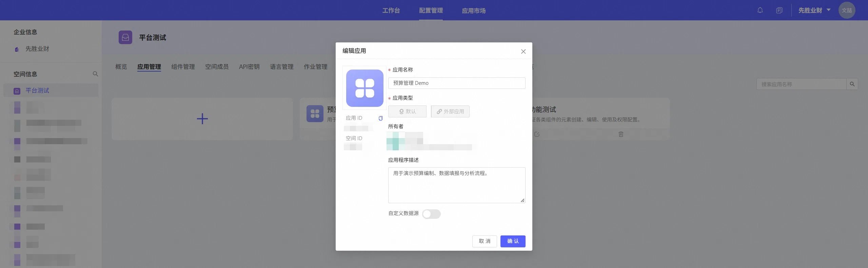Screen dimensions: 868x268
Task: Click the notification bell icon
Action: pyautogui.click(x=760, y=10)
